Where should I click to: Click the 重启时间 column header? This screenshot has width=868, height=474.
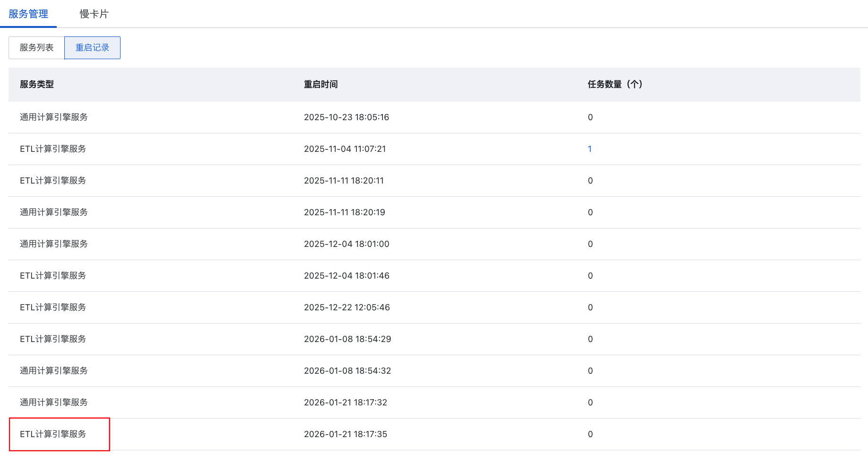321,85
